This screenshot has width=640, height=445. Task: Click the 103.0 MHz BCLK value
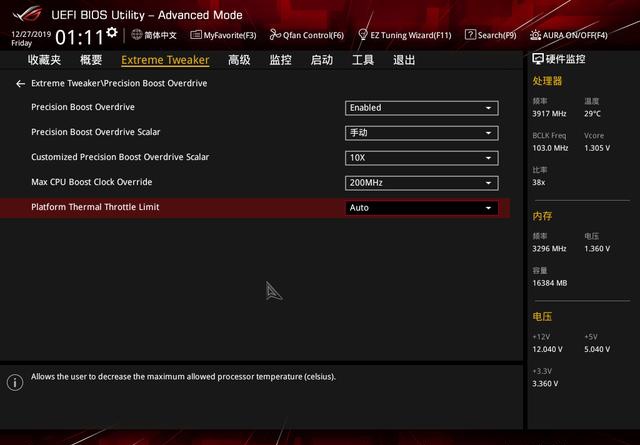(550, 148)
